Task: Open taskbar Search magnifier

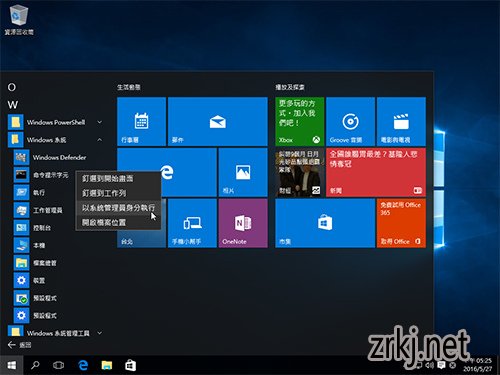Action: (35, 366)
